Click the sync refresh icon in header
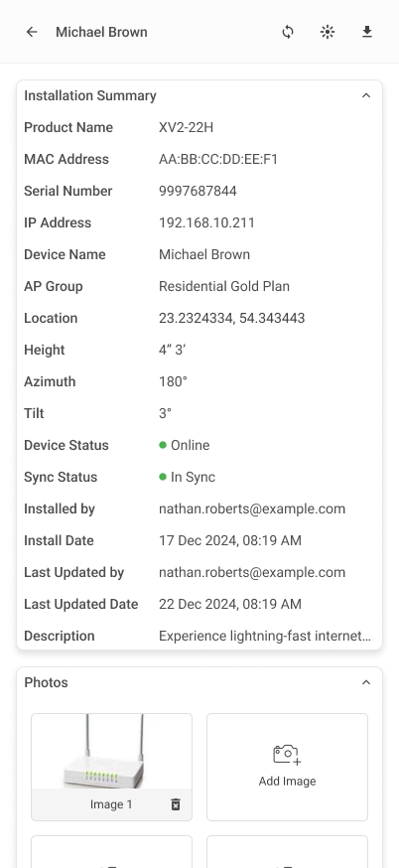The image size is (399, 868). tap(287, 32)
